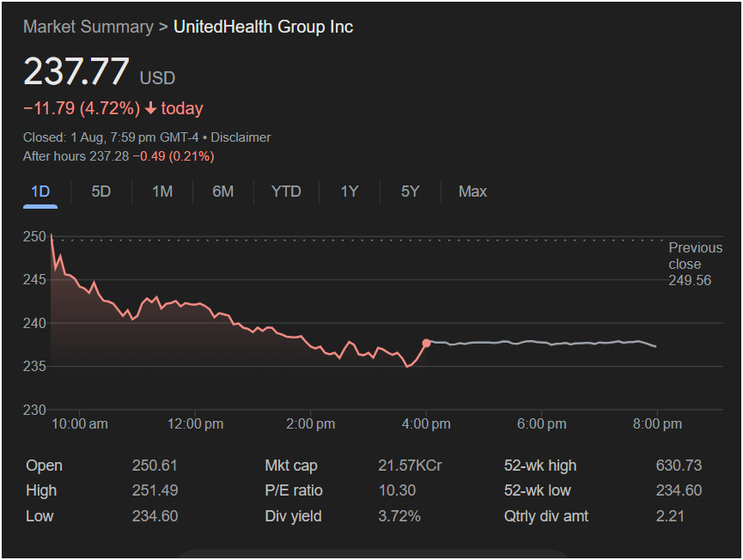
Task: Click the Qtrly div amt label
Action: coord(546,516)
